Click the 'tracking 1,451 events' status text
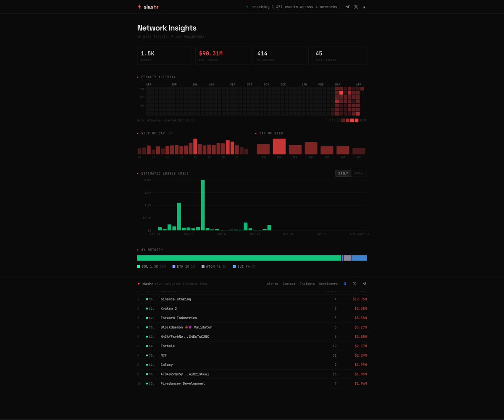 294,7
